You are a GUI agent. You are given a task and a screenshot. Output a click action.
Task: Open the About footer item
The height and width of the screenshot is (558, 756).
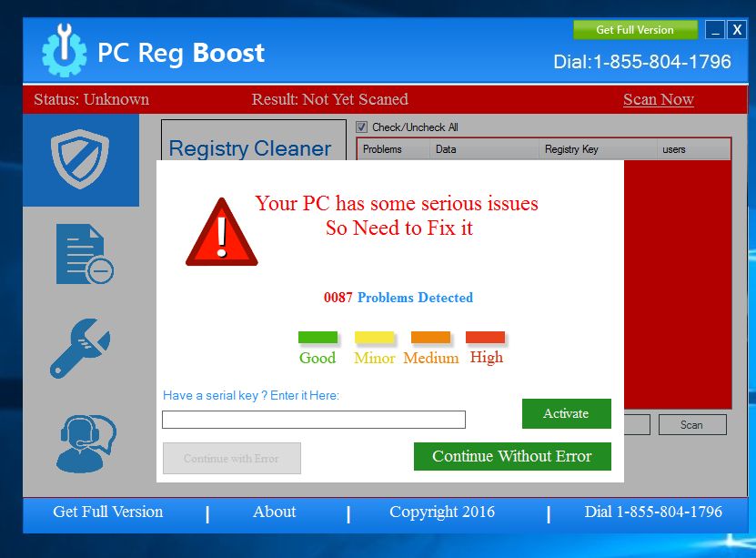(275, 512)
